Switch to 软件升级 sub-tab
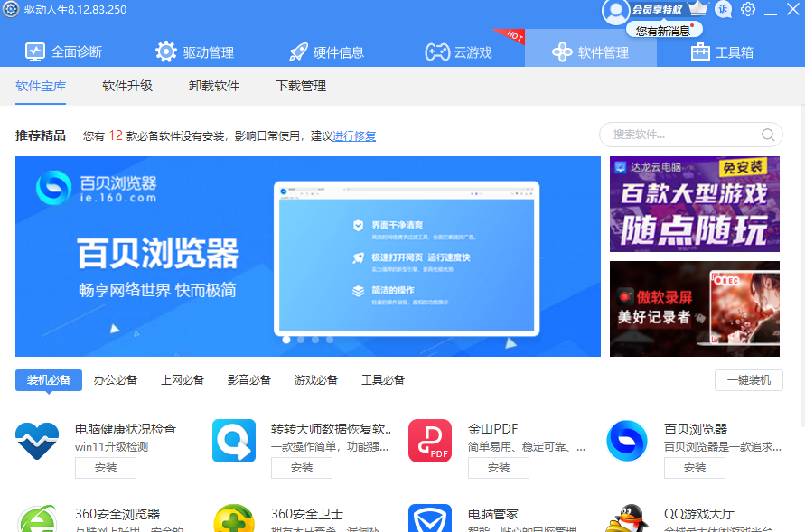This screenshot has width=805, height=532. pyautogui.click(x=127, y=86)
